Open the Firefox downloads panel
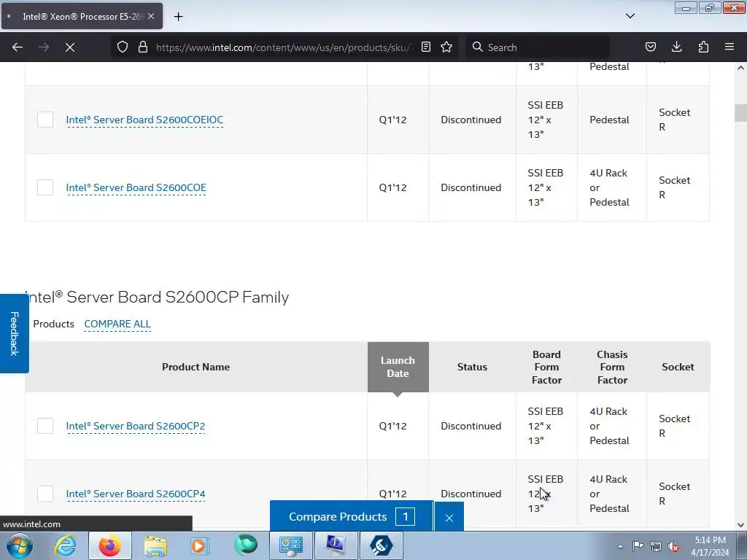Viewport: 747px width, 560px height. point(676,47)
